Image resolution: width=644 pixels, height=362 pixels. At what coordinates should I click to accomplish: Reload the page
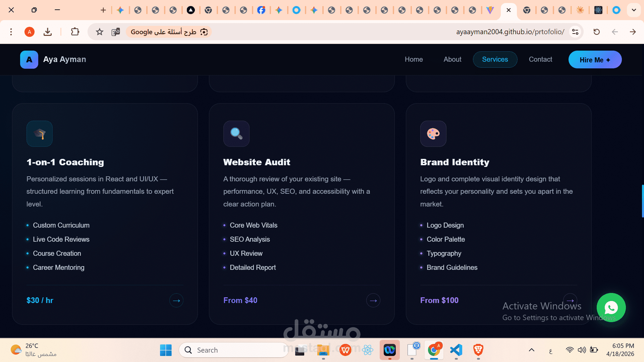(596, 32)
